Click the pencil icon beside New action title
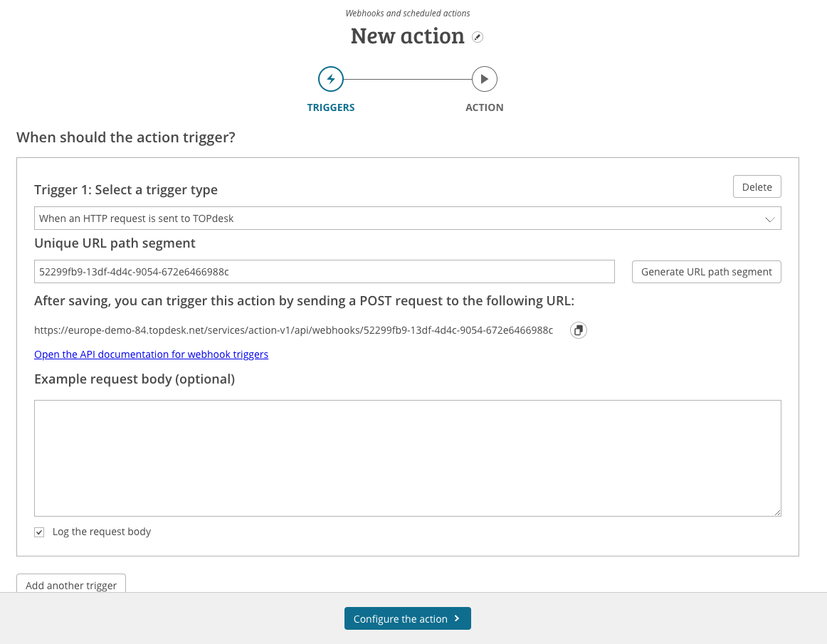 [478, 37]
